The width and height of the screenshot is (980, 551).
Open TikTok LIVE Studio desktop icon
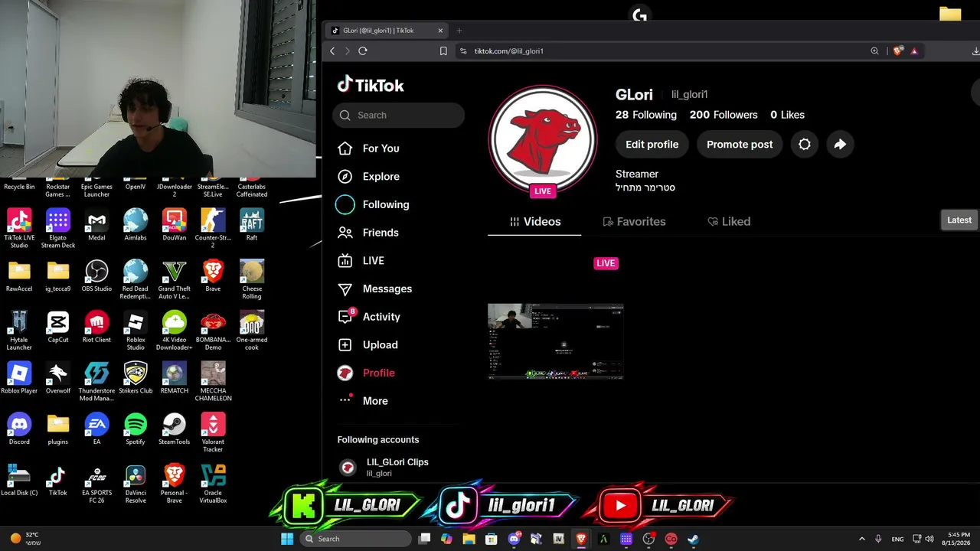[19, 229]
